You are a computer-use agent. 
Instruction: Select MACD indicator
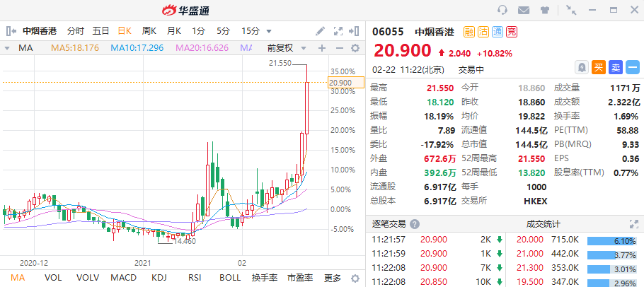coord(124,278)
